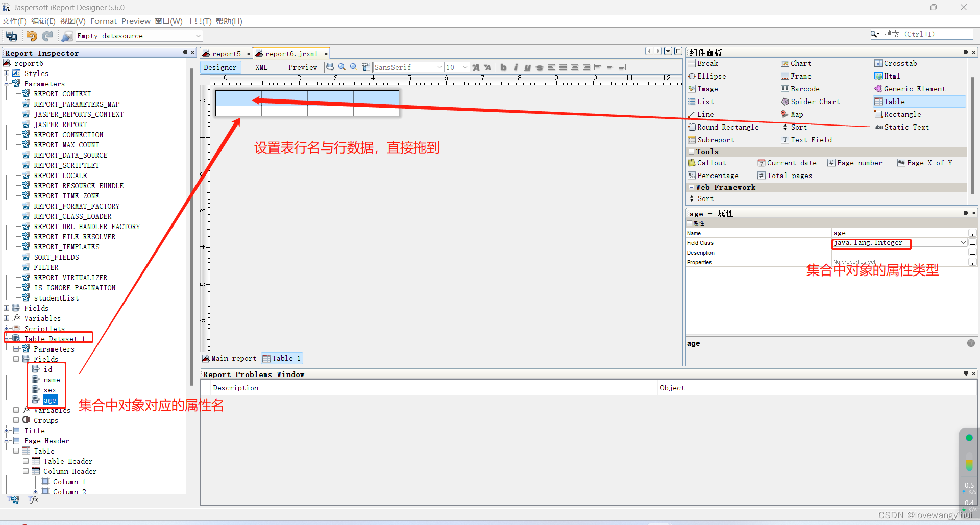
Task: Select the Table Dataset 1 node
Action: (x=55, y=339)
